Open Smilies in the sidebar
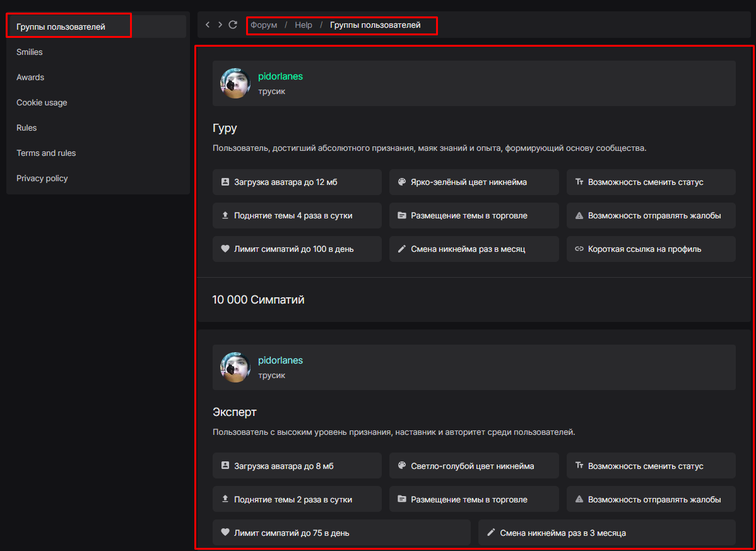This screenshot has height=551, width=756. tap(30, 52)
